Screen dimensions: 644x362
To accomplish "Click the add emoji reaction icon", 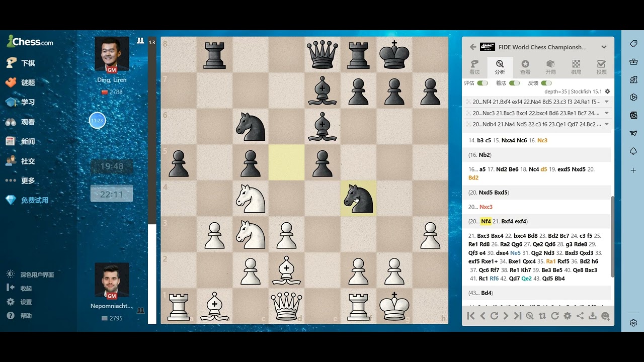I will (605, 316).
